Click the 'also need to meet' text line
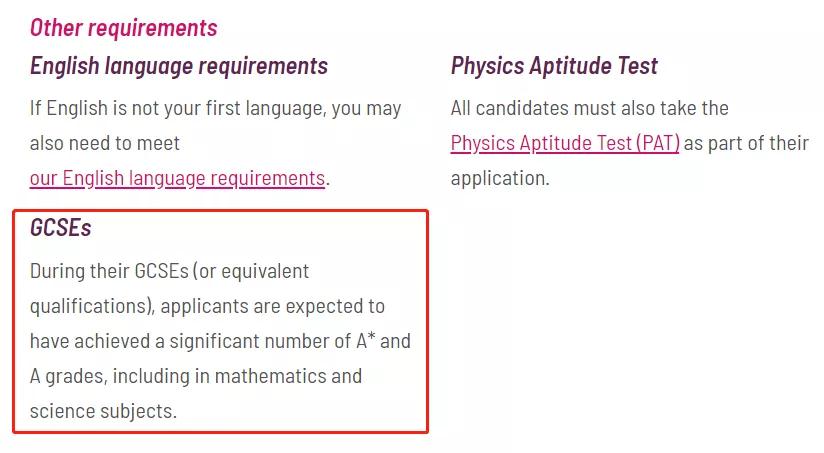This screenshot has height=453, width=824. click(x=105, y=143)
